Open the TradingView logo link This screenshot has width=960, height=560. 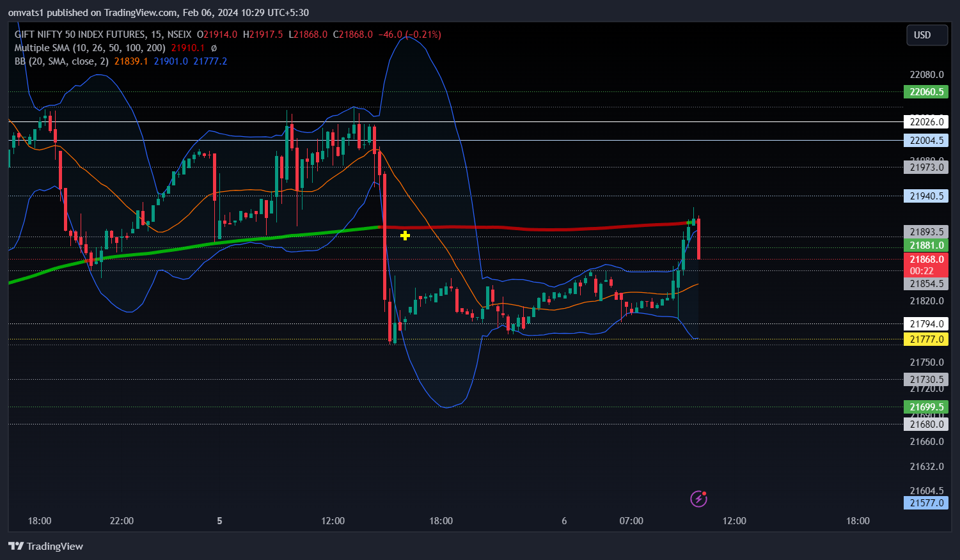[x=45, y=546]
